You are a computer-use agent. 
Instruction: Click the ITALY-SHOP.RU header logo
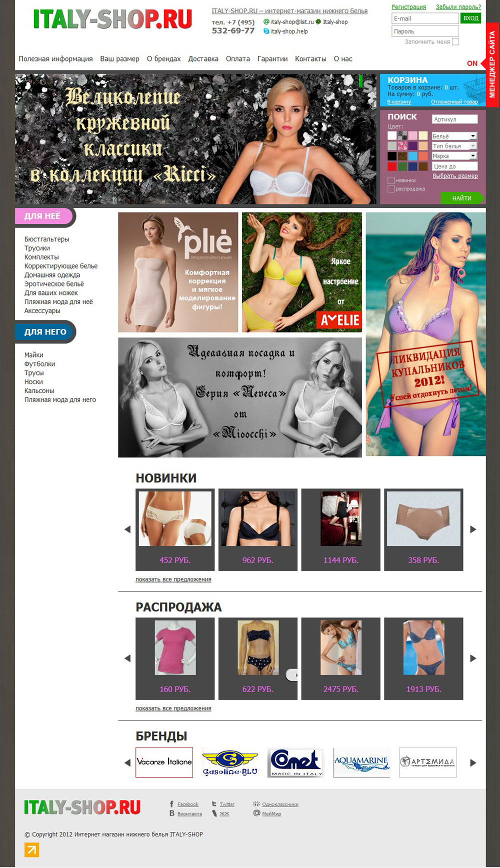pos(112,19)
